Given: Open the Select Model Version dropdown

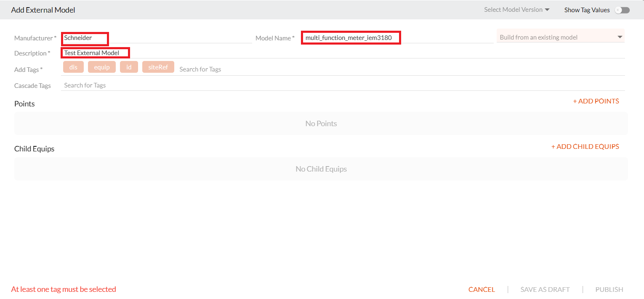Looking at the screenshot, I should (x=517, y=10).
